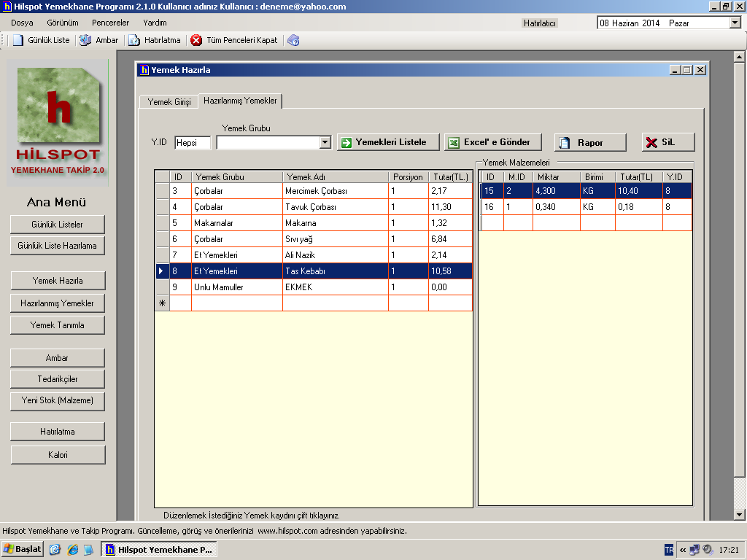Click the Y.ID input field showing Hepsi
The height and width of the screenshot is (560, 747).
pyautogui.click(x=193, y=143)
